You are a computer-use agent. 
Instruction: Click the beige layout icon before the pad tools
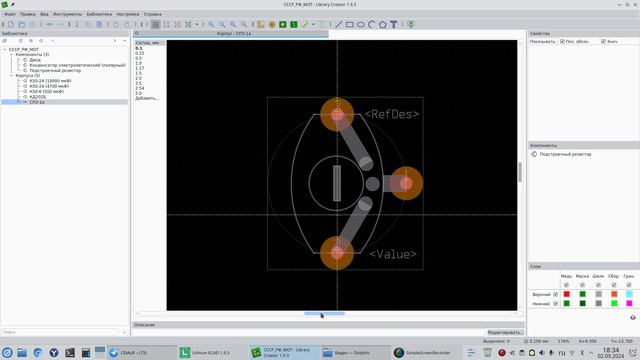[261, 24]
